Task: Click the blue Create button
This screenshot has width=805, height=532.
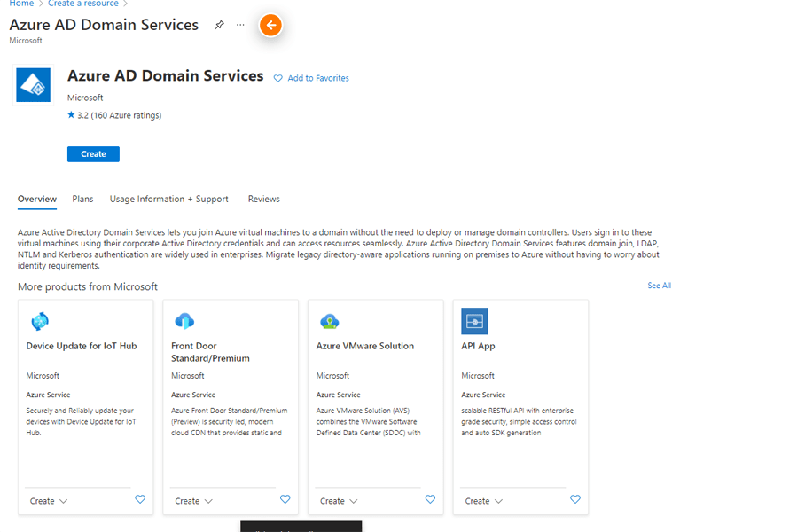Action: 93,154
